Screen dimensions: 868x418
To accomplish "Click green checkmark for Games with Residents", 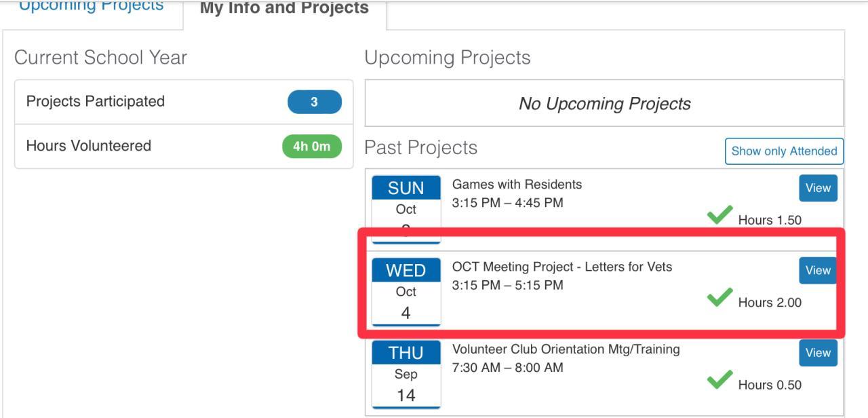I will pos(719,216).
